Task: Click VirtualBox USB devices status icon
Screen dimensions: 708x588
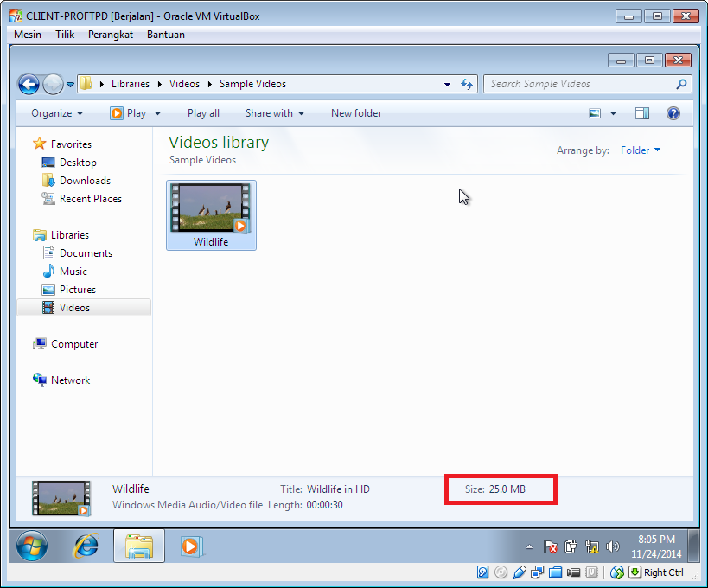Action: tap(520, 572)
